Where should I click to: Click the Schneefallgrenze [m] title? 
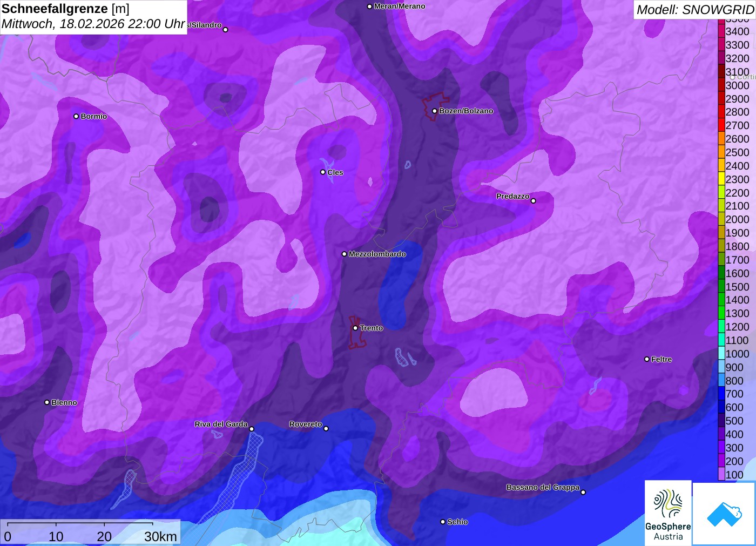65,9
